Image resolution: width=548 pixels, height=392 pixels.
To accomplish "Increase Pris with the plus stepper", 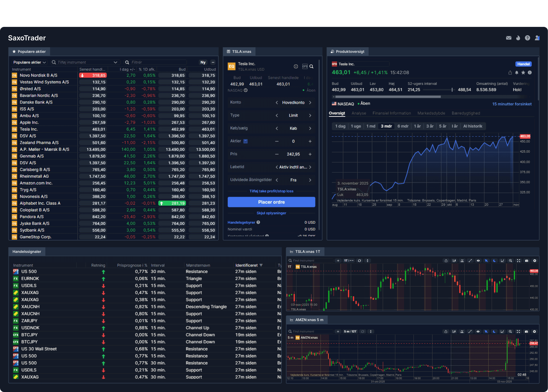I will [x=310, y=154].
